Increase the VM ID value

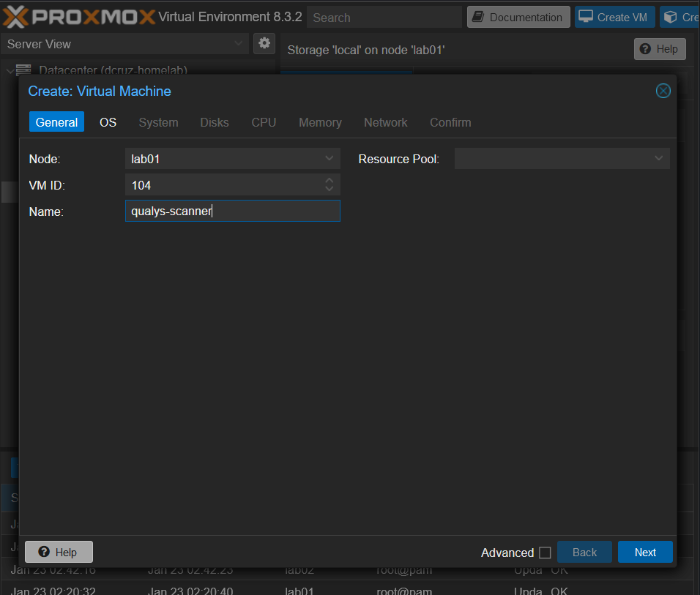click(329, 180)
